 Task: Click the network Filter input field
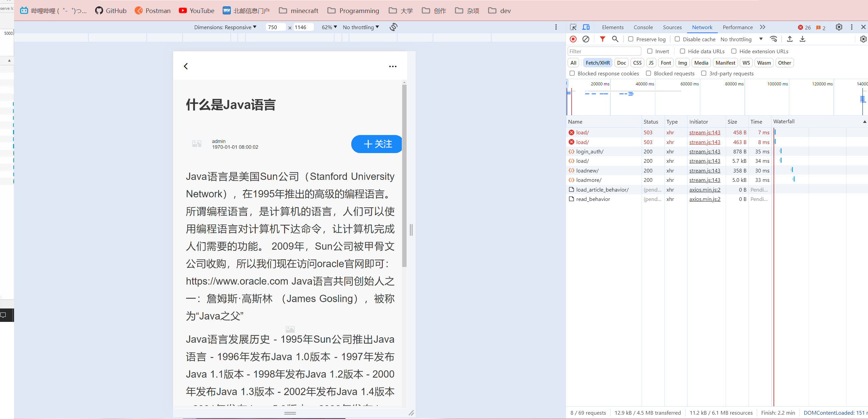point(604,51)
